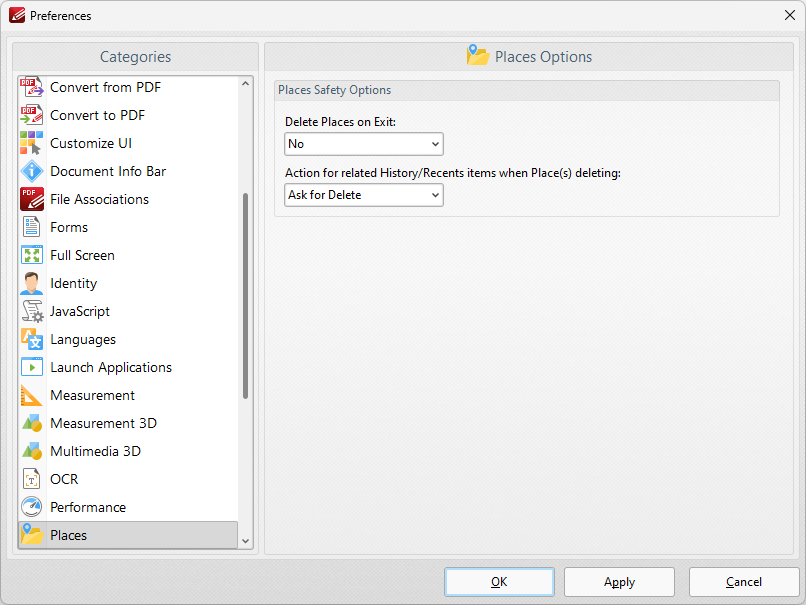Open JavaScript preferences

tap(128, 311)
